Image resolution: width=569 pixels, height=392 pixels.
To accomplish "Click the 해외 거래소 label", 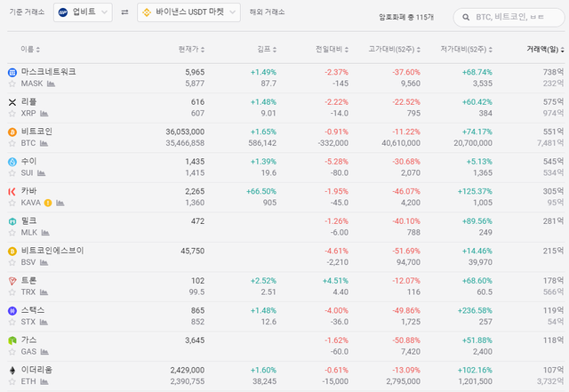I will pos(267,12).
